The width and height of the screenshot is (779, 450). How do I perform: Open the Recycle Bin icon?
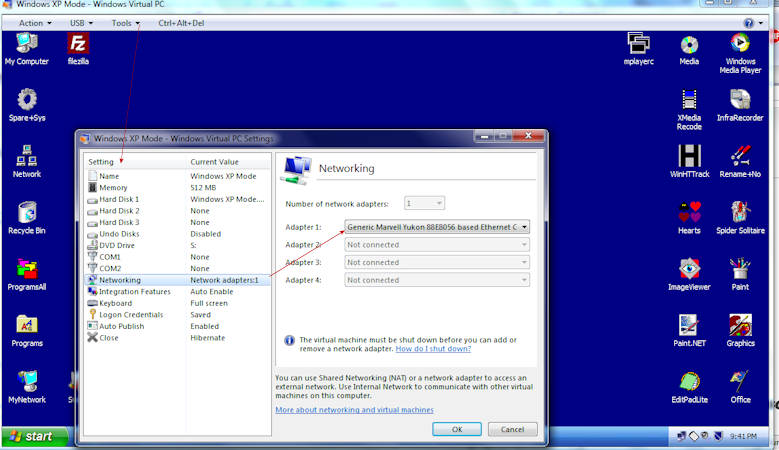coord(27,218)
